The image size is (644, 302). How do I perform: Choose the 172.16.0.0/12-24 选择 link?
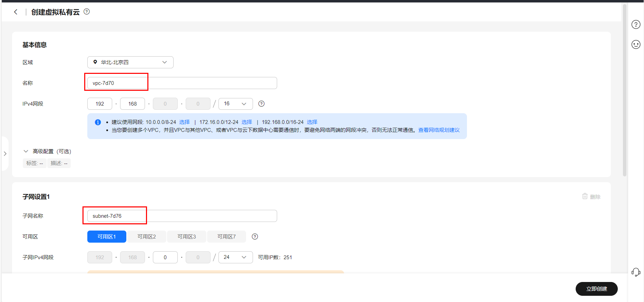tap(247, 122)
